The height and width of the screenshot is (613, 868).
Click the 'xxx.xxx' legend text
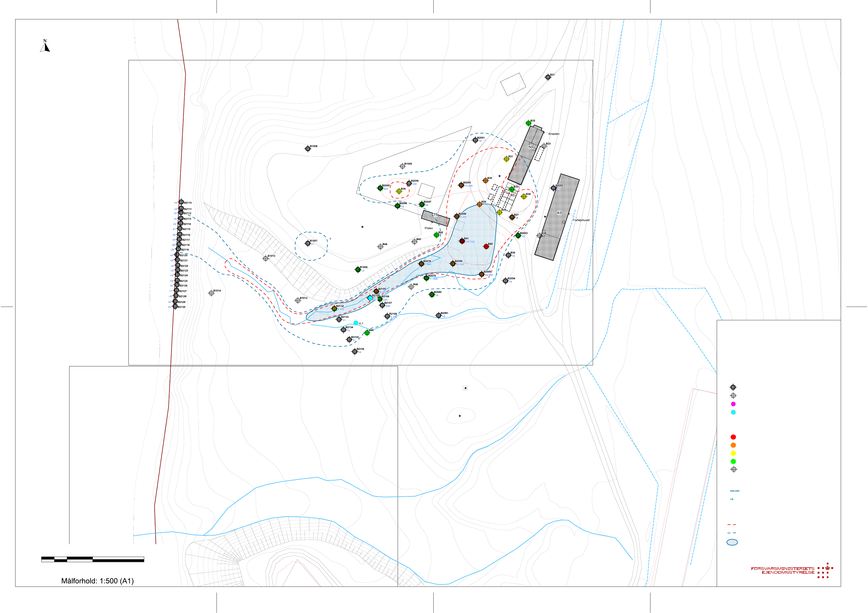click(x=735, y=491)
